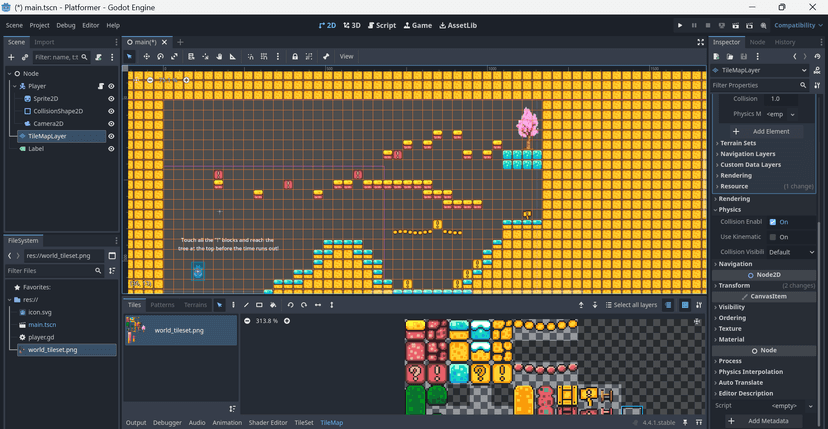Open the Debug menu
828x429 pixels.
pyautogui.click(x=66, y=25)
